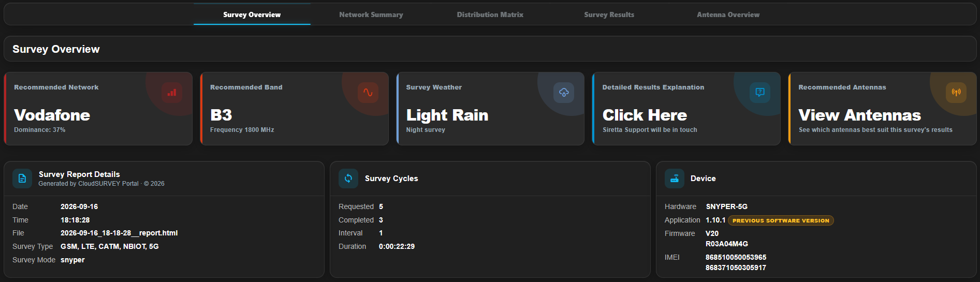Click the Siretta Support will be in touch text
Screen dimensions: 980x282
pyautogui.click(x=650, y=130)
